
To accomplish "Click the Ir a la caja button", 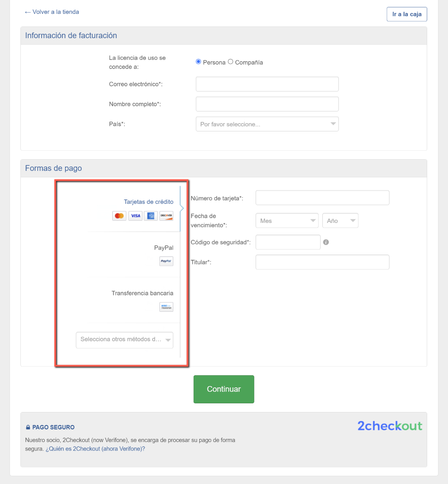I will (x=407, y=14).
